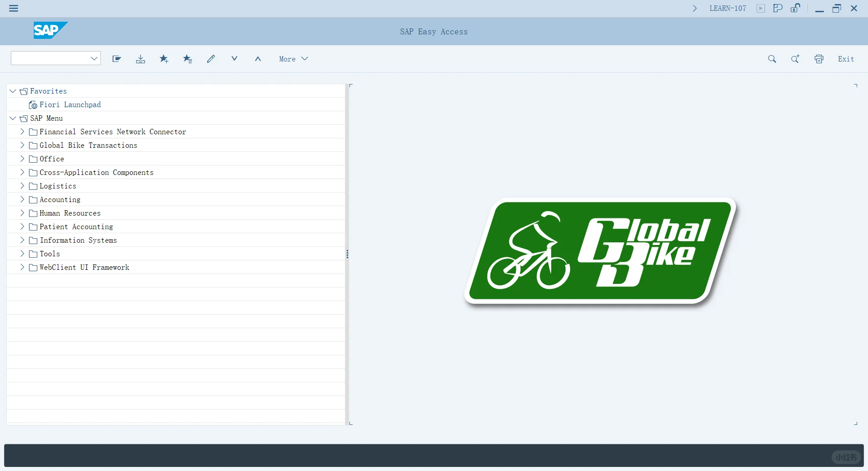Click the tree panel splitter handle
This screenshot has height=471, width=868.
point(347,254)
